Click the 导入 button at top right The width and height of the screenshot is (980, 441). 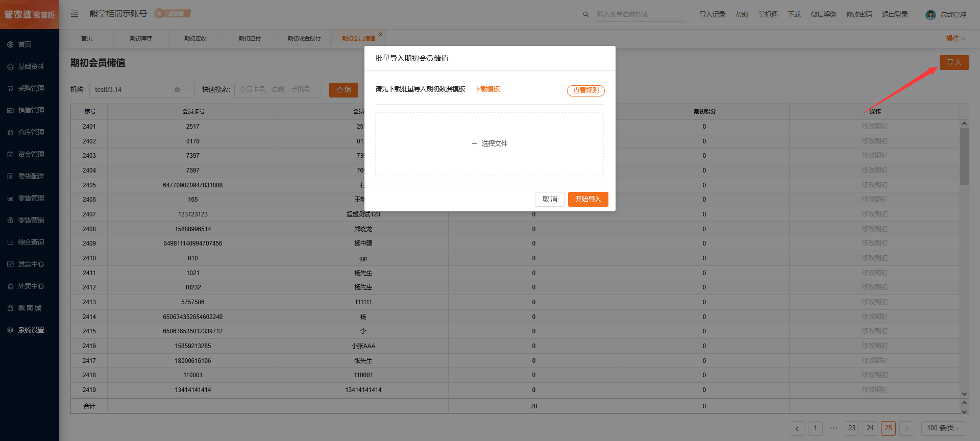[954, 63]
